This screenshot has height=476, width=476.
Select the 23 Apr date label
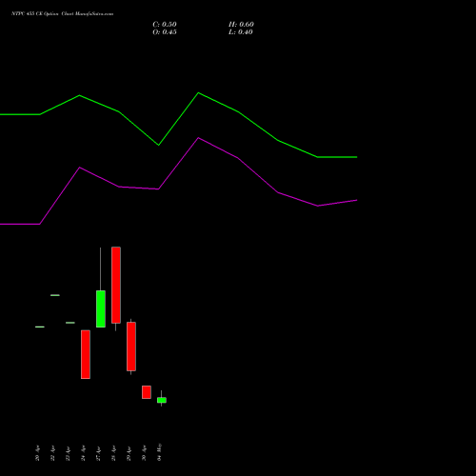(68, 453)
